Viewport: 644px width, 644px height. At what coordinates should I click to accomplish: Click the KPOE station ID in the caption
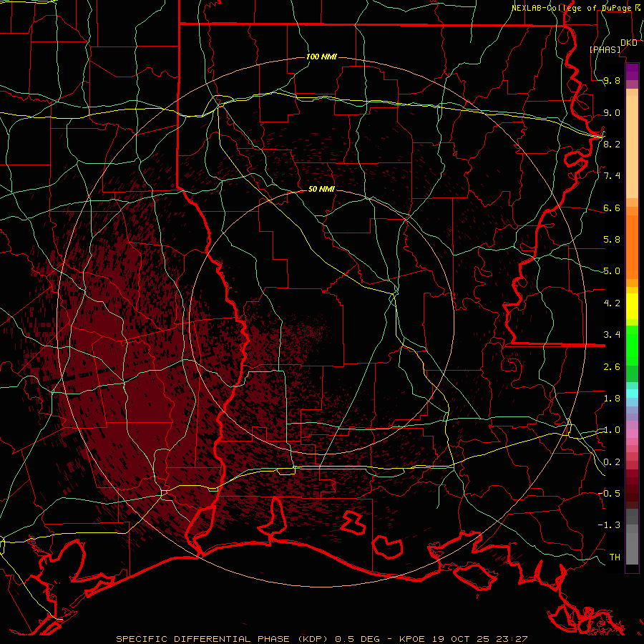(414, 639)
